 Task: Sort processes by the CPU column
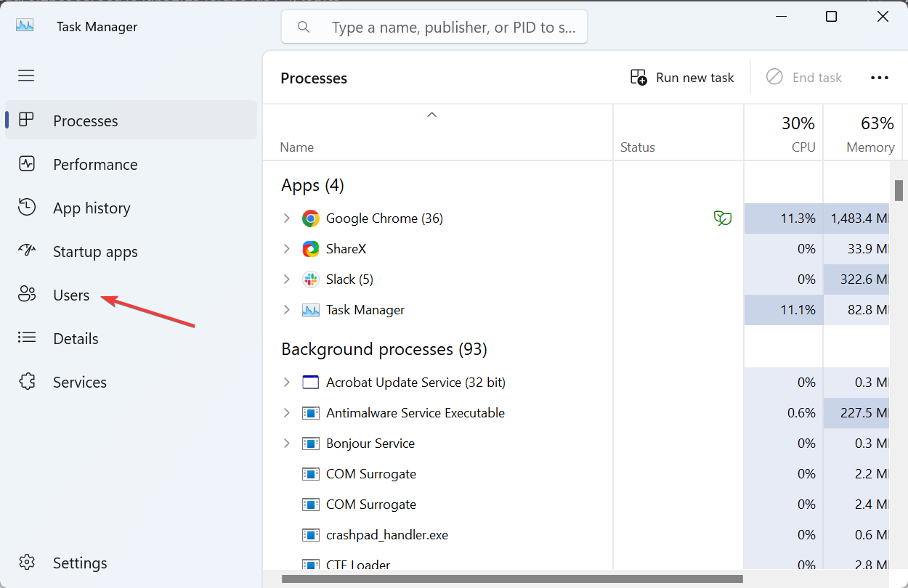click(x=784, y=134)
